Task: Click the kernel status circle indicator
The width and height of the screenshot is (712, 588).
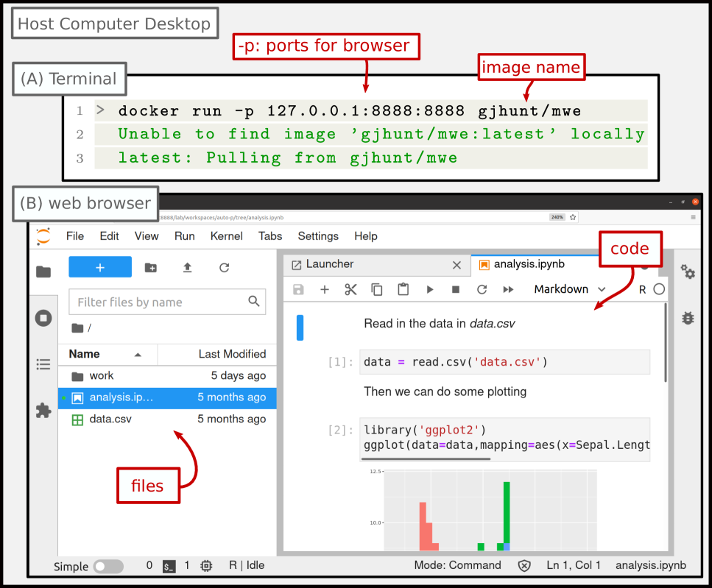Action: (659, 289)
